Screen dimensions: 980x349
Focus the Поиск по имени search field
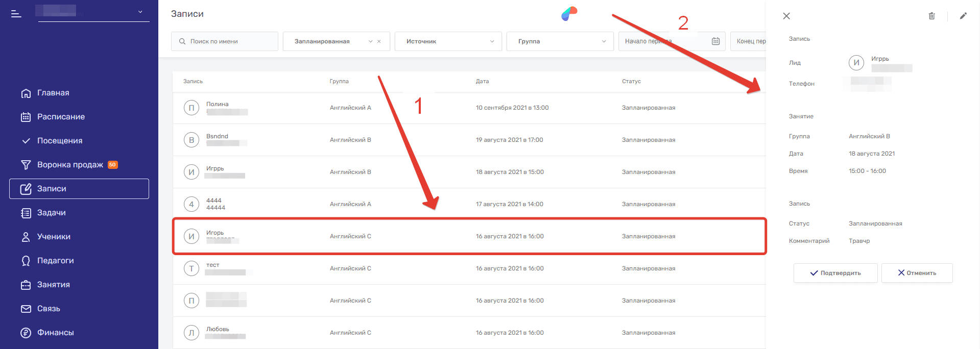click(x=230, y=41)
